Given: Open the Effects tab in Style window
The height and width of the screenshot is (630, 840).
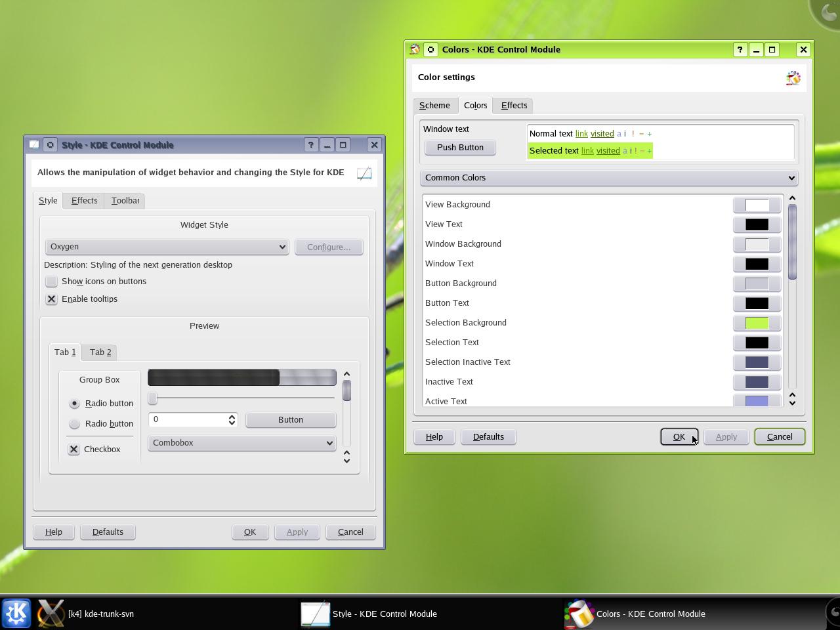Looking at the screenshot, I should pyautogui.click(x=84, y=201).
